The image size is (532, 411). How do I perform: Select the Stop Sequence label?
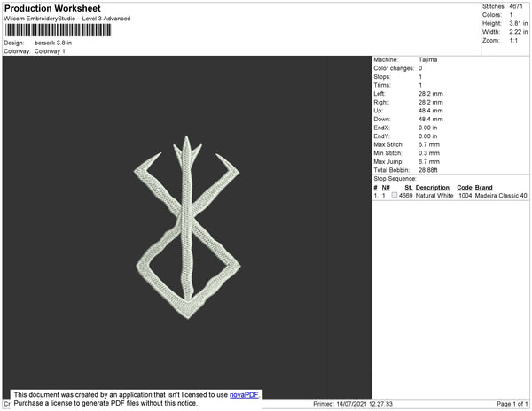tap(395, 179)
